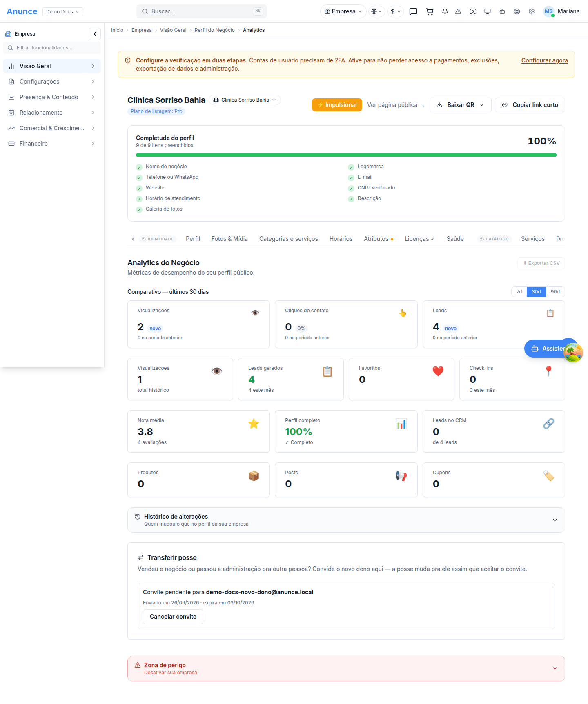
Task: Open the help lifebuoy icon
Action: point(517,11)
